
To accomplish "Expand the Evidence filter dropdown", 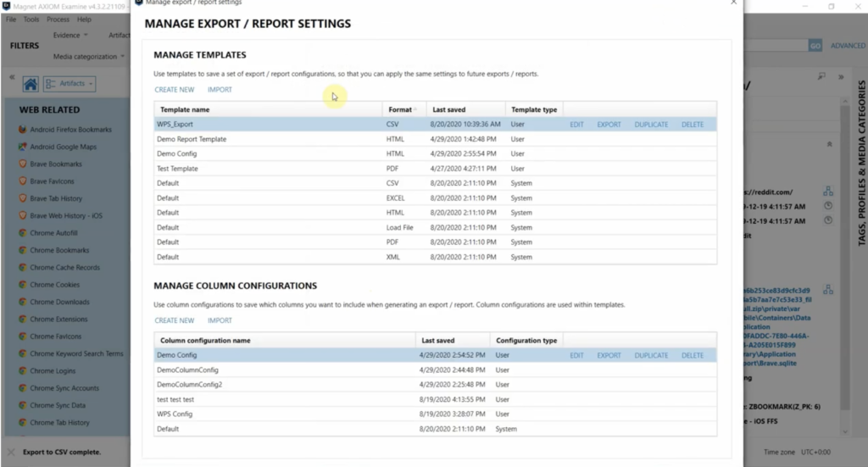I will [70, 35].
